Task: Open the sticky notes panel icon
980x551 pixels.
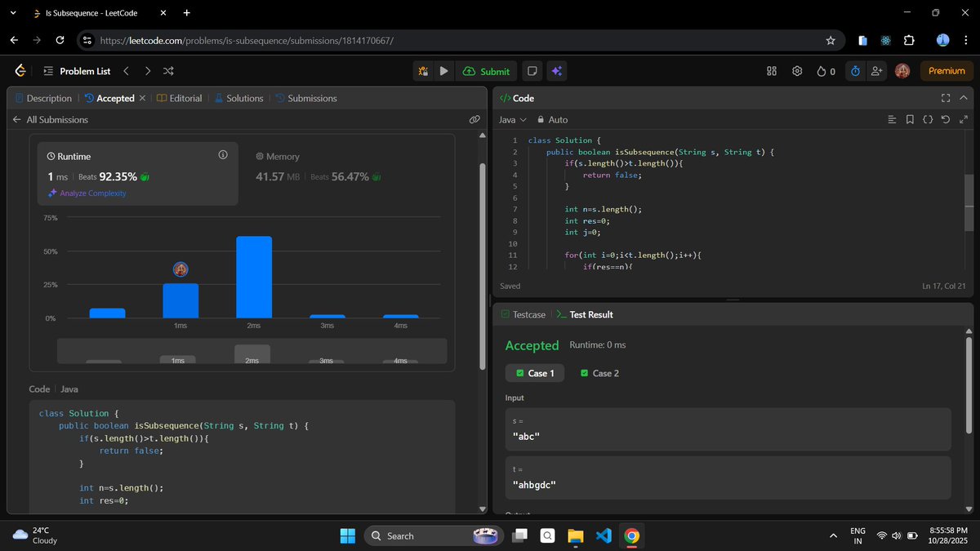Action: click(532, 71)
